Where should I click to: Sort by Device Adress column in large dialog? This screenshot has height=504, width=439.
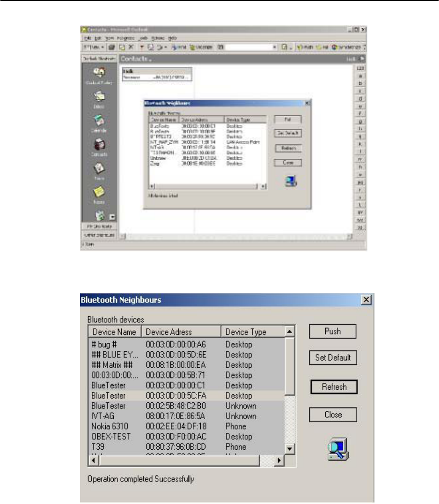pyautogui.click(x=181, y=332)
